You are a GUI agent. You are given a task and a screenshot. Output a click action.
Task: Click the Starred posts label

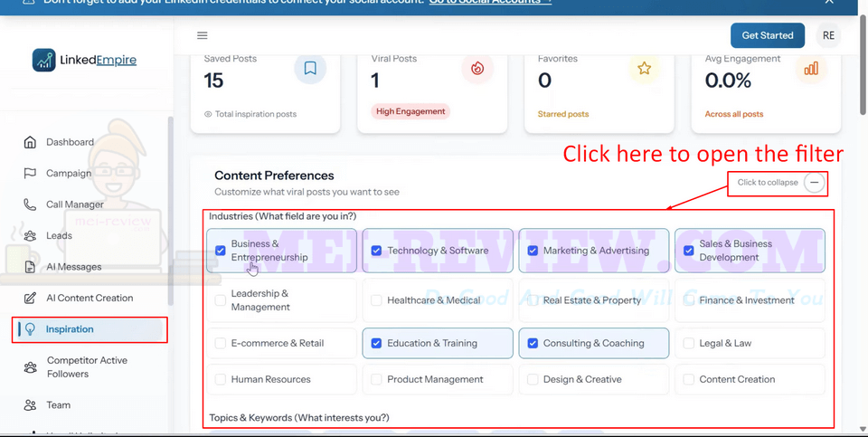click(x=563, y=114)
